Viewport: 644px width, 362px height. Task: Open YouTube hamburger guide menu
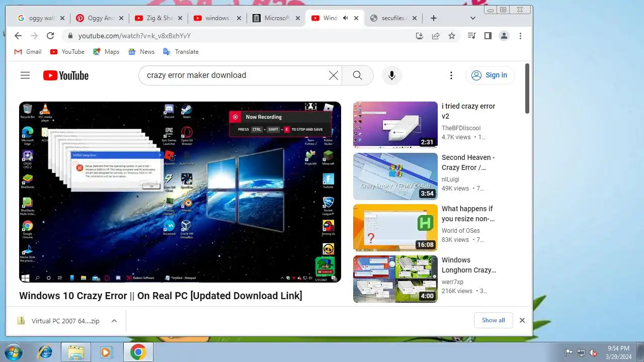[25, 75]
